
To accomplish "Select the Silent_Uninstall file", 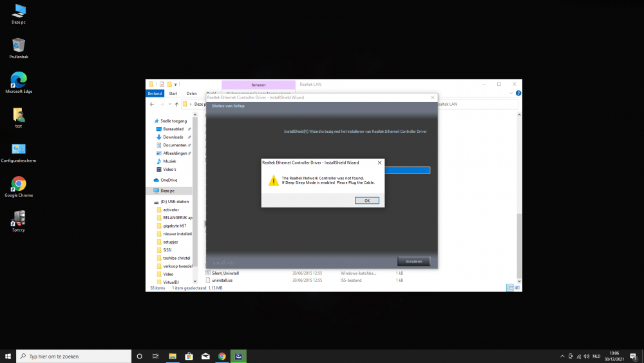I will coord(225,273).
